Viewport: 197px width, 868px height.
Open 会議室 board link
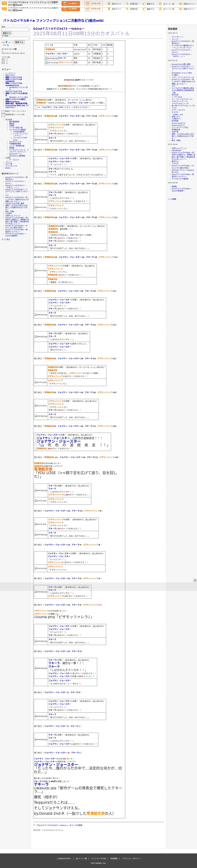point(12,126)
